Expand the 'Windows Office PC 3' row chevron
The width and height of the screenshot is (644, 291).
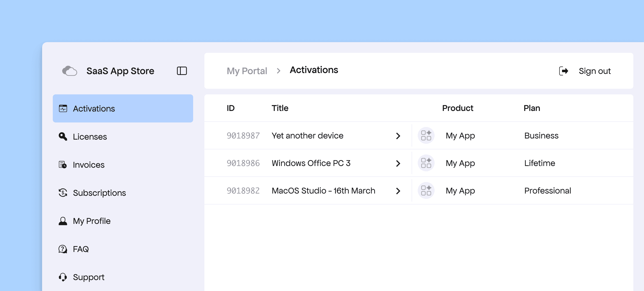tap(398, 163)
